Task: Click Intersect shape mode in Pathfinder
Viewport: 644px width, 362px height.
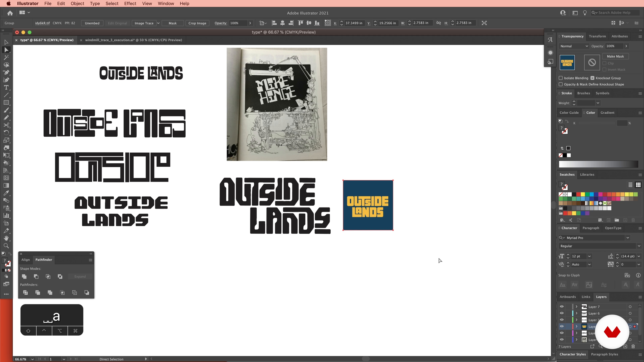Action: [48, 276]
